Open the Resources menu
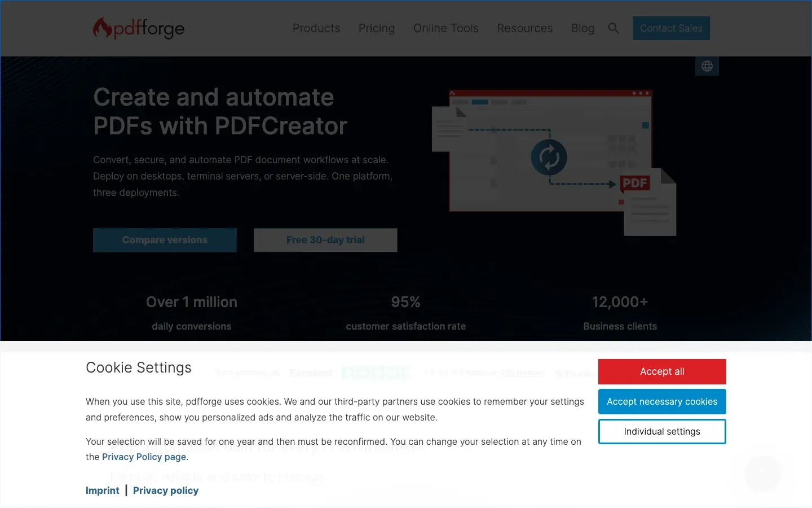 (525, 28)
